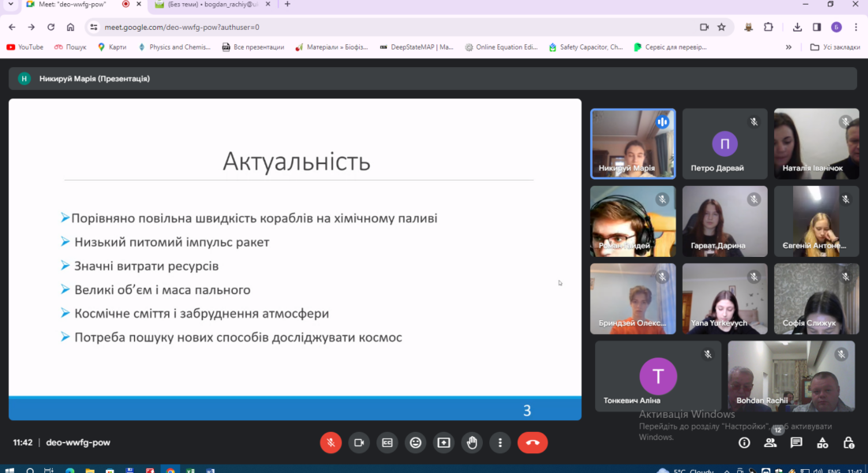Turn on closed captions
Viewport: 868px width, 473px height.
click(387, 442)
